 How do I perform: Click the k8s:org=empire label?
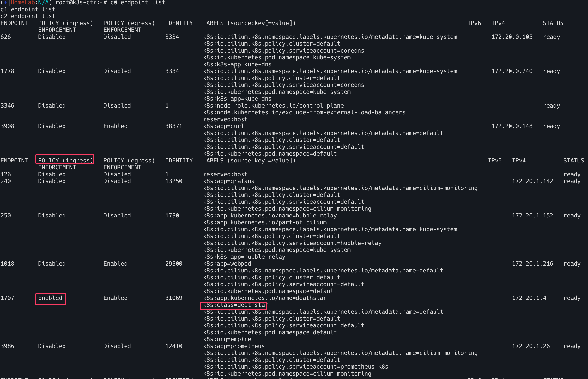tap(227, 339)
